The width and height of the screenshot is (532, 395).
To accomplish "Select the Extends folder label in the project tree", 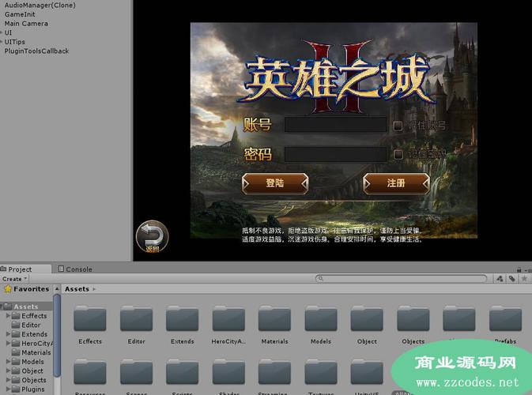I will pos(34,334).
